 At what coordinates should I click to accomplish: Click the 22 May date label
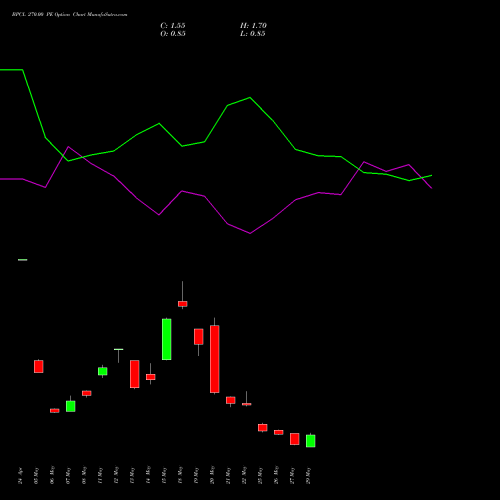click(x=245, y=476)
